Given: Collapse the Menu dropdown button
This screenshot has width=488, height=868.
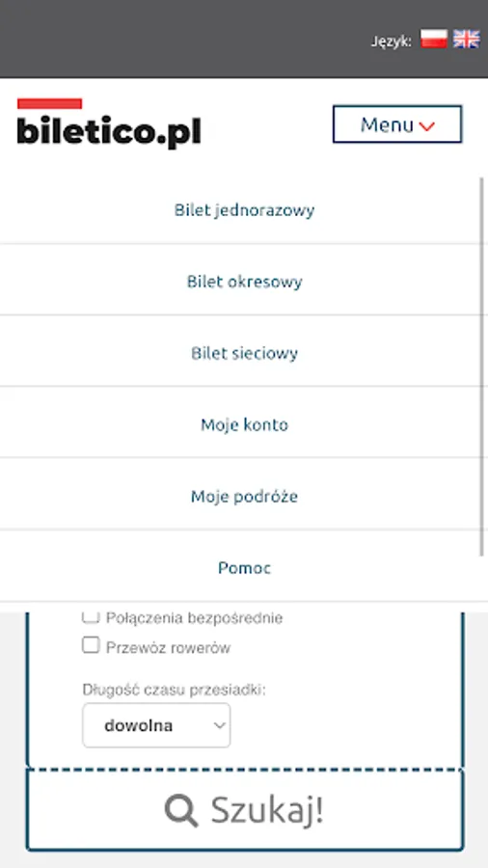Looking at the screenshot, I should click(x=397, y=124).
